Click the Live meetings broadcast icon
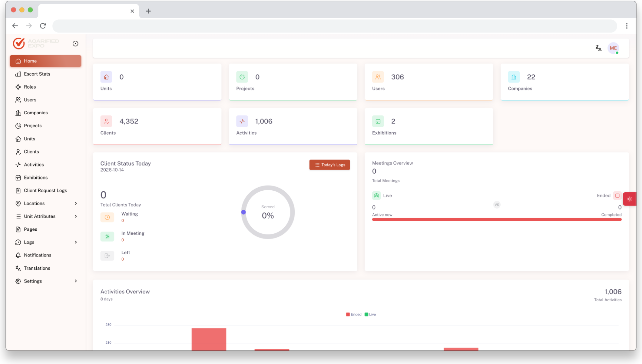 pos(376,196)
